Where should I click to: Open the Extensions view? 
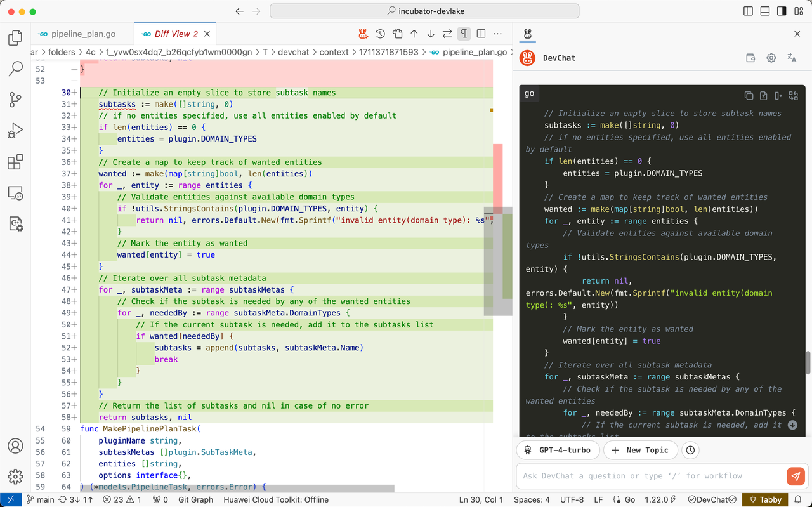15,162
